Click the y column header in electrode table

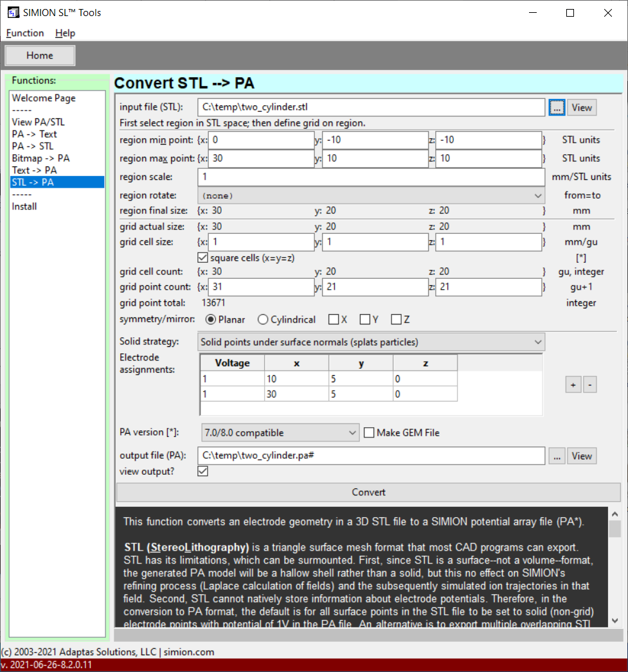pyautogui.click(x=361, y=363)
